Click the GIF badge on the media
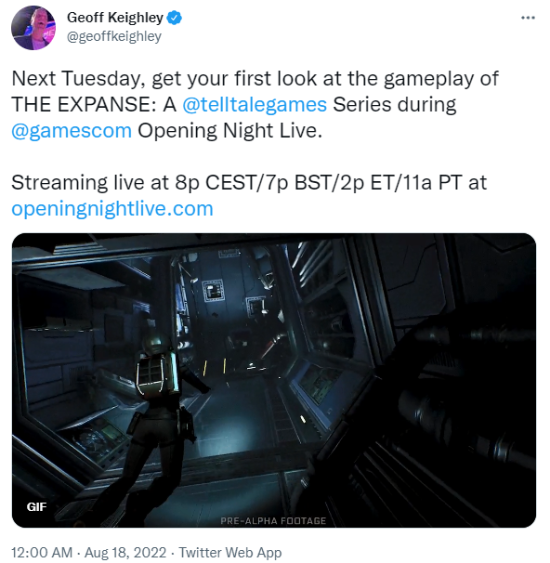 click(36, 507)
